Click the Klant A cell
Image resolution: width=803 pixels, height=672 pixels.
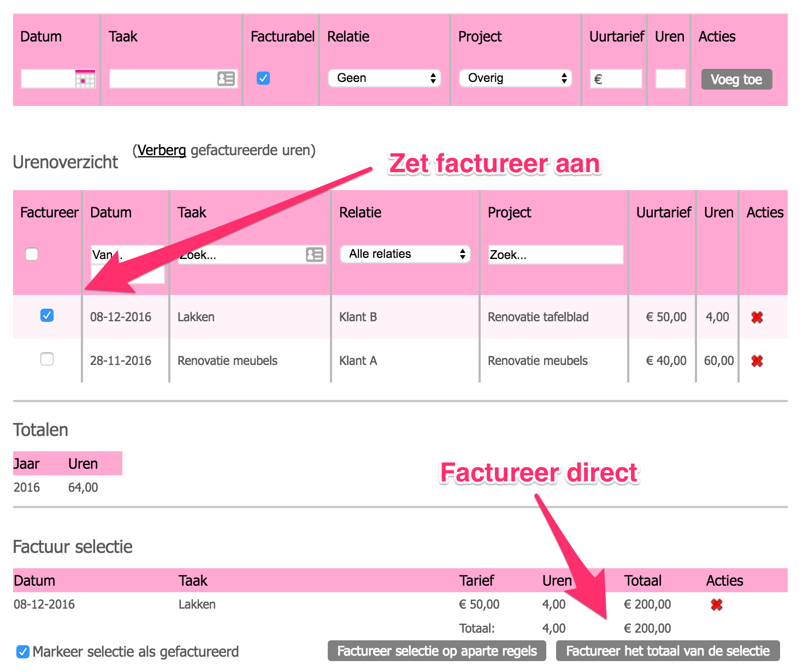358,361
